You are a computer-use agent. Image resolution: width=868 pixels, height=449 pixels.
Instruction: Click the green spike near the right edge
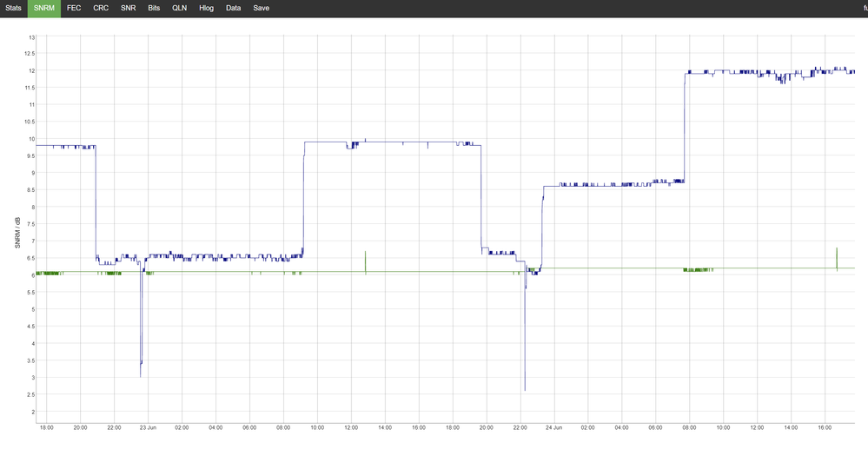click(x=837, y=257)
